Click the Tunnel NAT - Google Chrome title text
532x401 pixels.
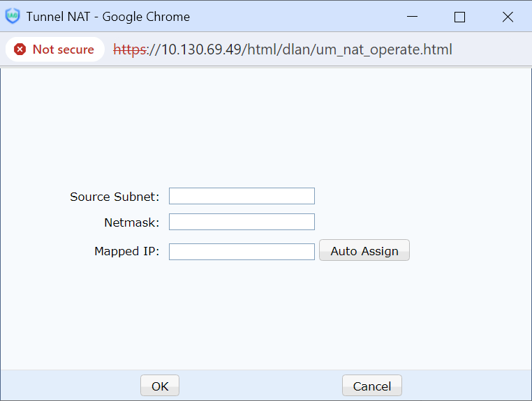tap(108, 17)
